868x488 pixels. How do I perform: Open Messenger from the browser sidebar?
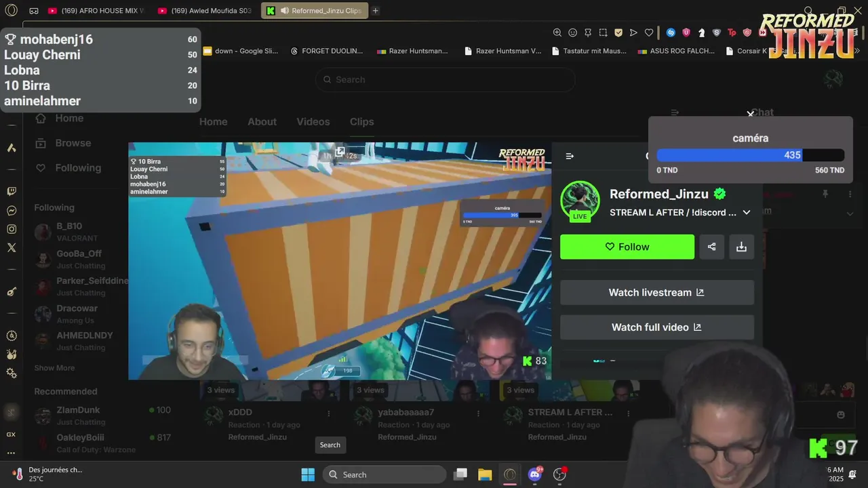point(12,211)
